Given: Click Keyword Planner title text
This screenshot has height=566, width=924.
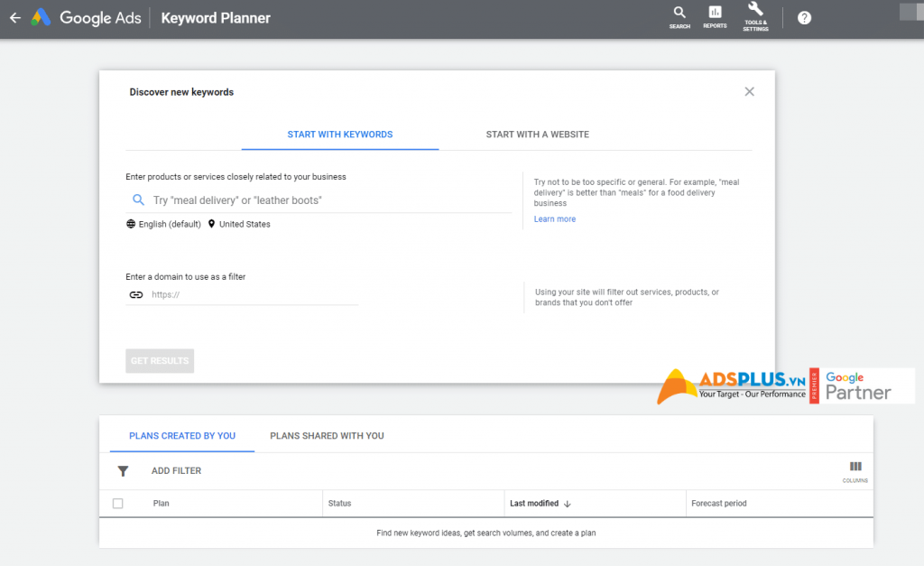Looking at the screenshot, I should [x=216, y=18].
